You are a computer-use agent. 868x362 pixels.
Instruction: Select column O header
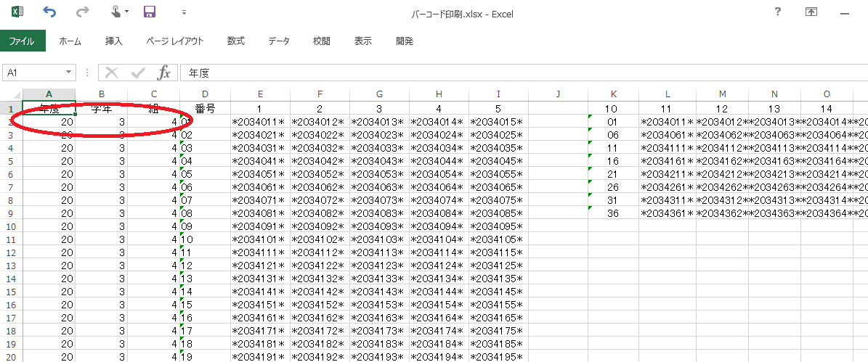827,94
